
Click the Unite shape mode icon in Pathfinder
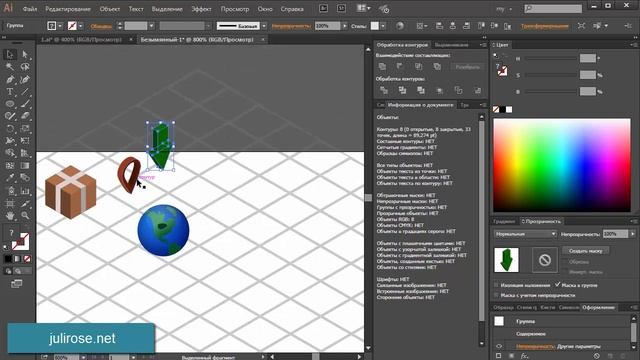tap(382, 66)
